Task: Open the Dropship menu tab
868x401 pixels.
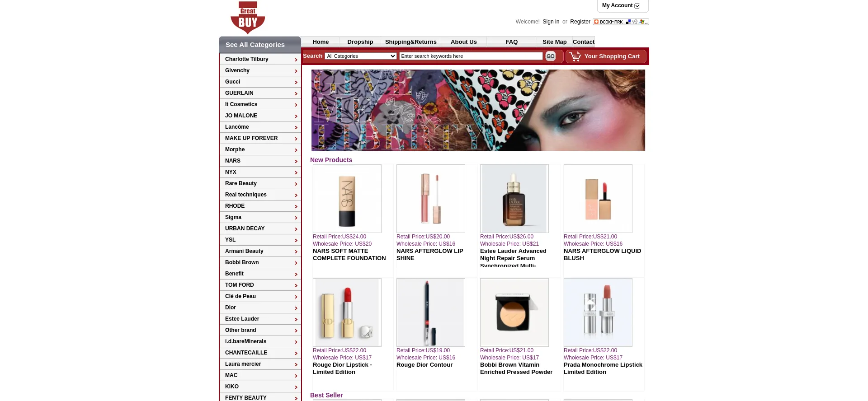Action: 360,42
